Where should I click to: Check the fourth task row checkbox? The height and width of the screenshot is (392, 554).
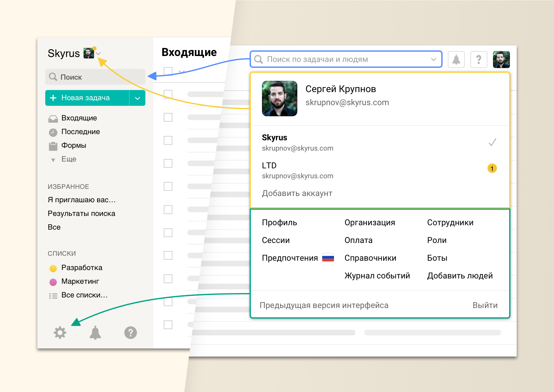click(x=168, y=163)
